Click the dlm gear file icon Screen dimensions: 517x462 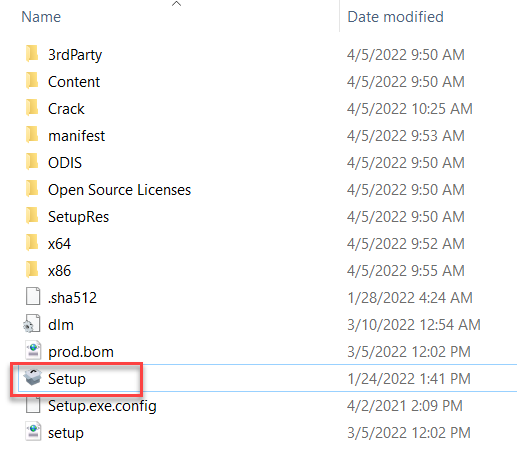(32, 324)
